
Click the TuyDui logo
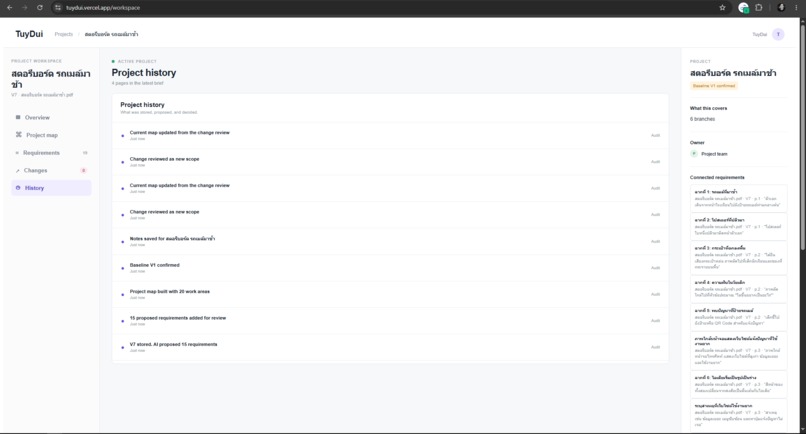point(29,34)
